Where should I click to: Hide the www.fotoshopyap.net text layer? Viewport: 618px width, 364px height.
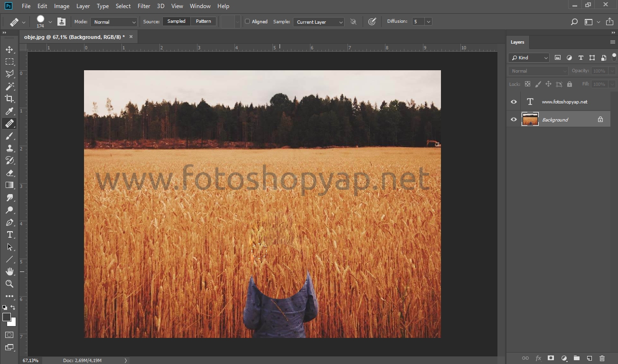point(514,102)
